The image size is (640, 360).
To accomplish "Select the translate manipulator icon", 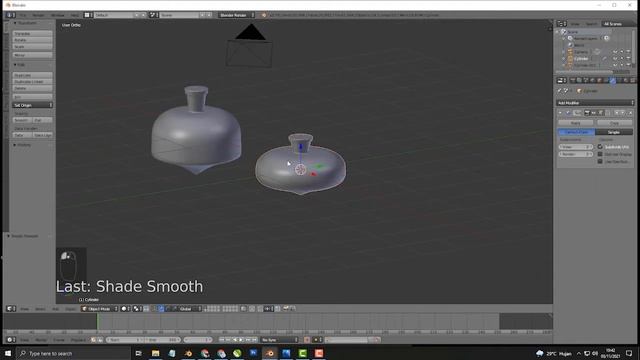I will point(162,309).
